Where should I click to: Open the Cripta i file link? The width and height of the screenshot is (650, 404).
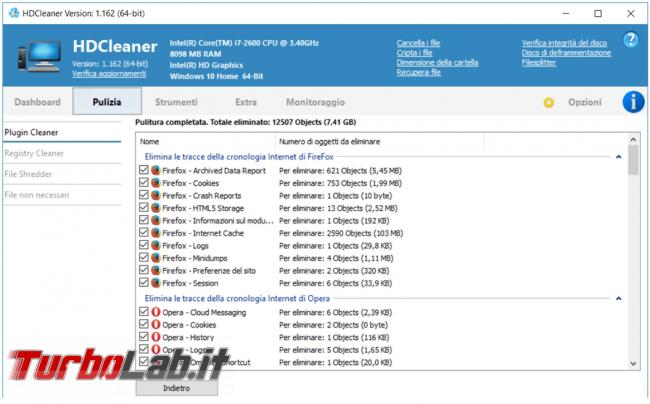coord(415,53)
